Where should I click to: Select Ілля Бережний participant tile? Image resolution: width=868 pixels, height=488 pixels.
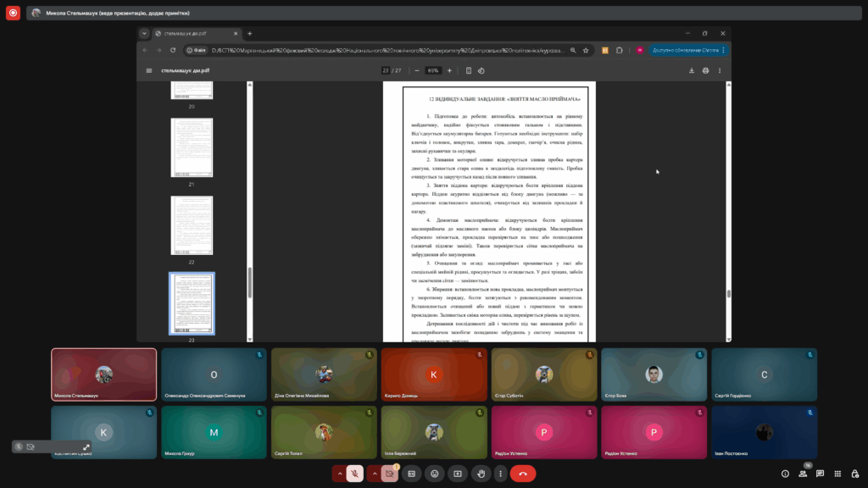pyautogui.click(x=434, y=433)
